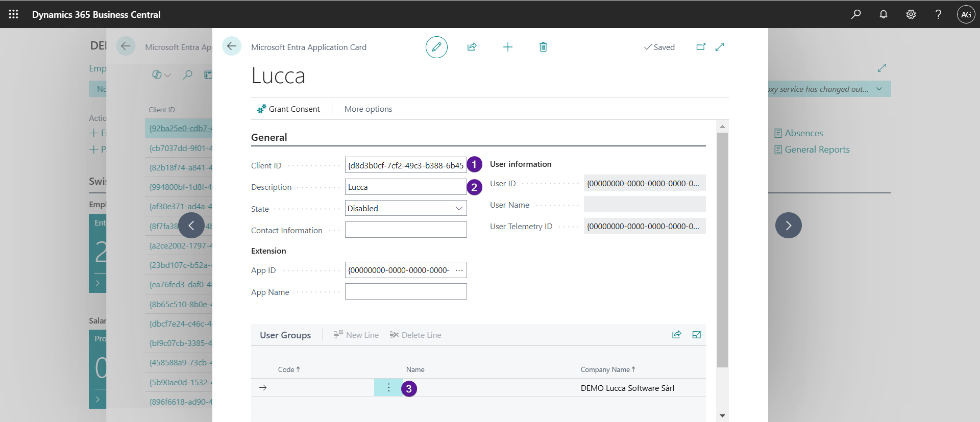The height and width of the screenshot is (422, 980).
Task: Create a new application card with plus
Action: pos(508,47)
